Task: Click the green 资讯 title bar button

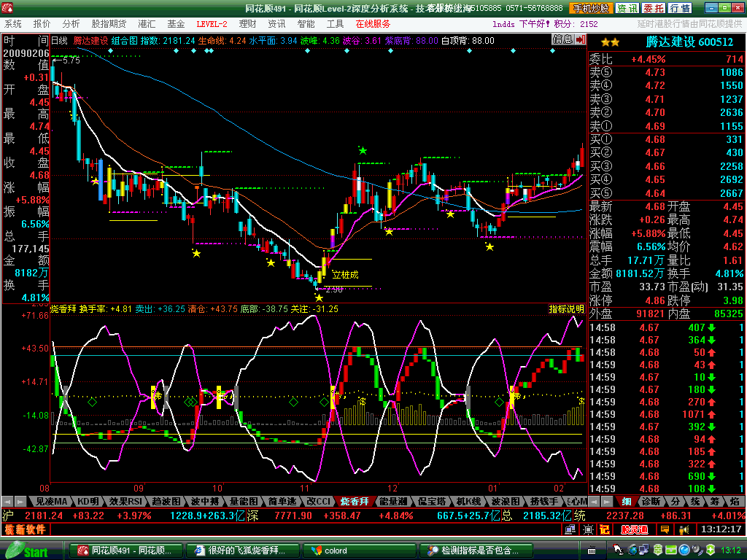Action: (x=627, y=8)
